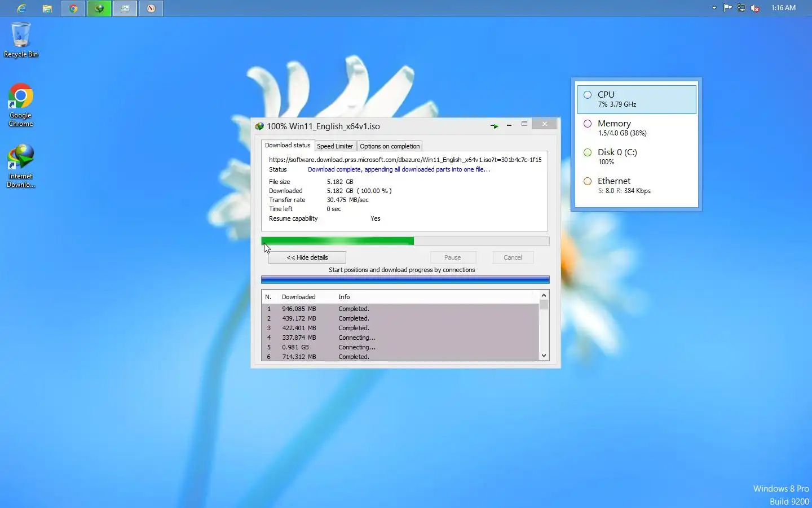Select Ethernet in the Task Manager summary
Viewport: 812px width, 508px height.
click(x=637, y=186)
